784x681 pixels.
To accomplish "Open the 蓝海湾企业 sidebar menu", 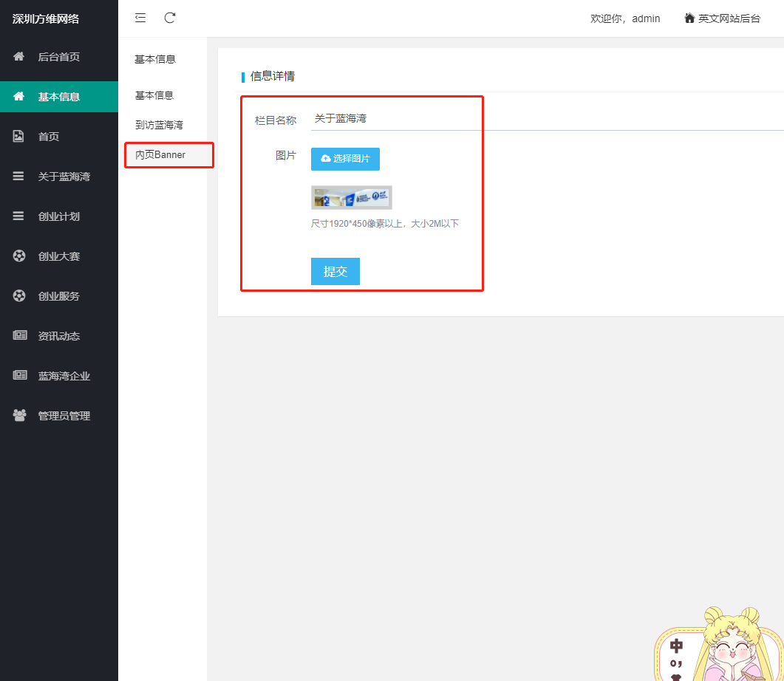I will click(64, 376).
